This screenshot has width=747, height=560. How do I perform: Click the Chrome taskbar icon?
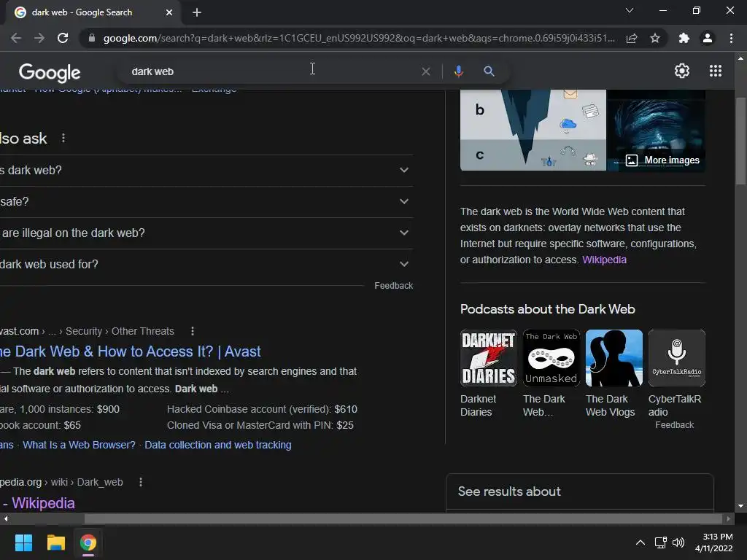click(88, 542)
